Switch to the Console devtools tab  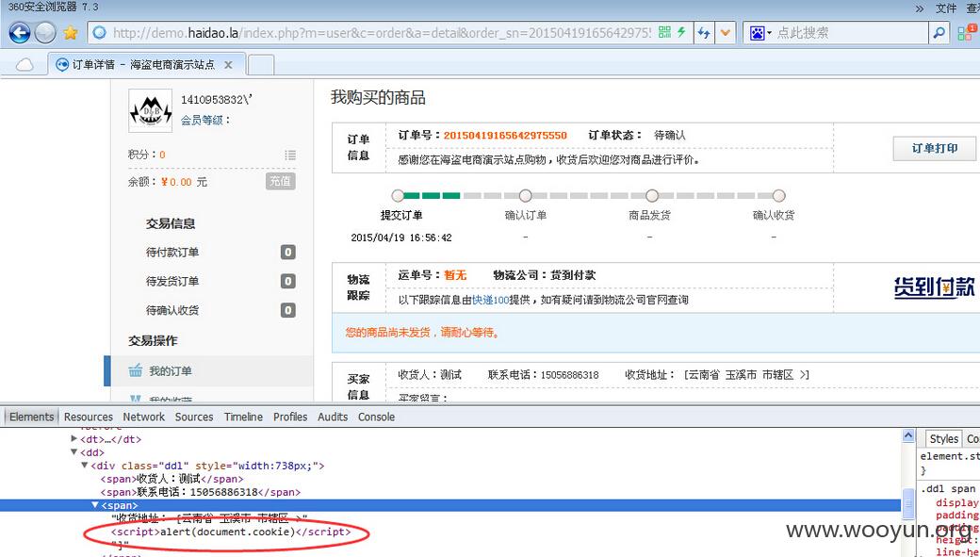point(376,417)
